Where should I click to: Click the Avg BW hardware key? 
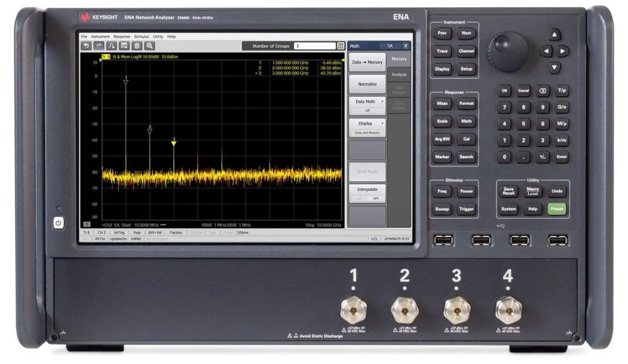(x=442, y=140)
